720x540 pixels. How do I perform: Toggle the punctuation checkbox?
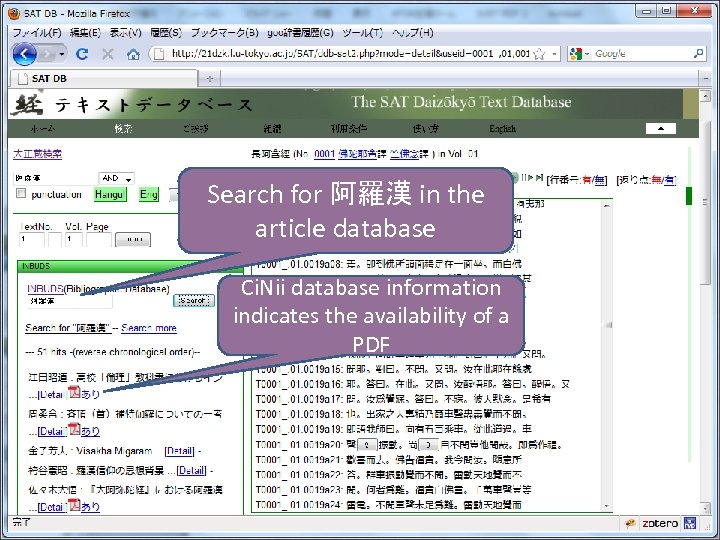point(21,193)
